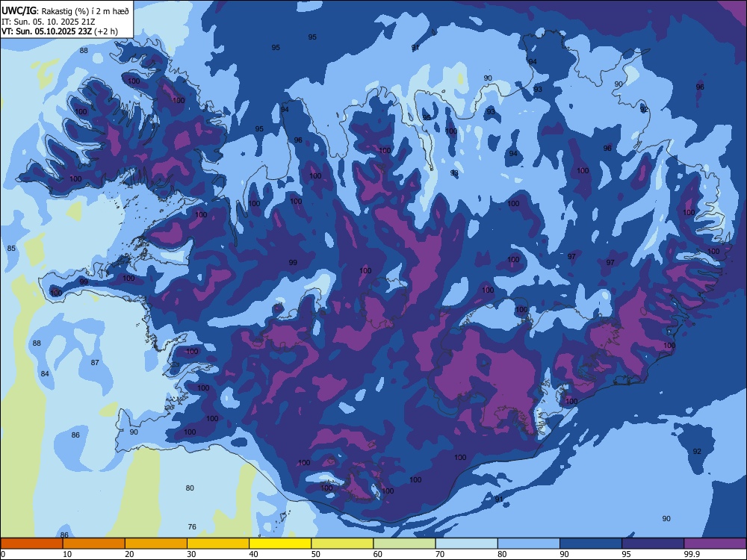This screenshot has height=560, width=747.
Task: Click the 0–10 dark orange legend swatch
Action: tap(31, 544)
